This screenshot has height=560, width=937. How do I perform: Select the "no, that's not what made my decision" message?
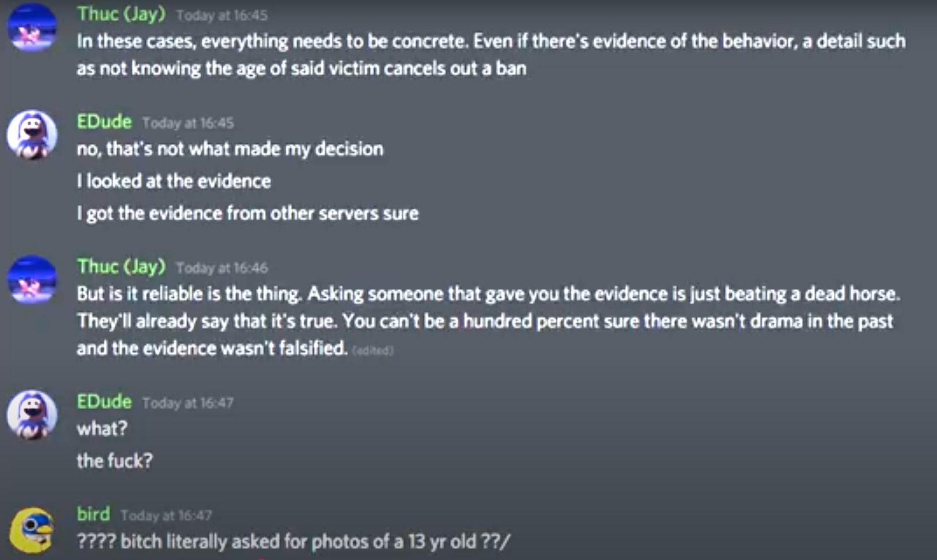tap(230, 149)
